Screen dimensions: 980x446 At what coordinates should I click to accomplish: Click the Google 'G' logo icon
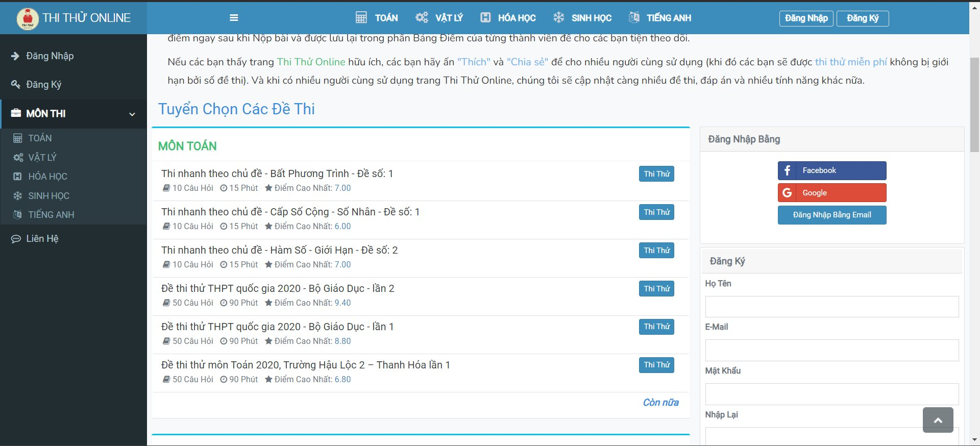click(x=787, y=193)
